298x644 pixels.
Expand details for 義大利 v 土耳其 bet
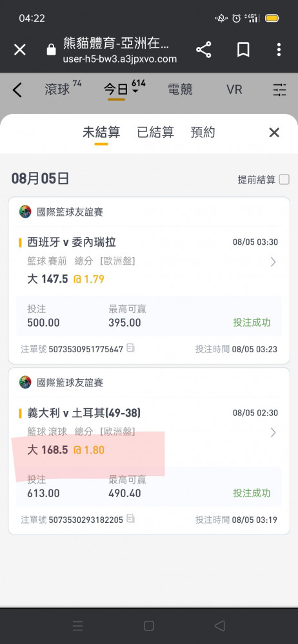click(273, 433)
